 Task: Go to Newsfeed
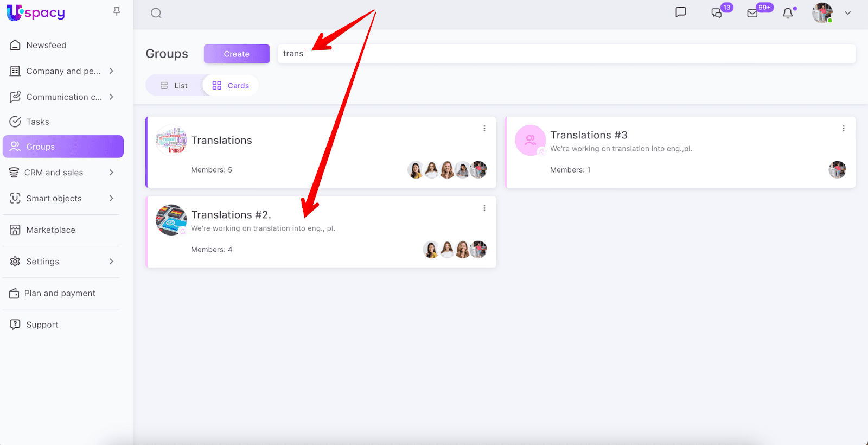click(46, 46)
